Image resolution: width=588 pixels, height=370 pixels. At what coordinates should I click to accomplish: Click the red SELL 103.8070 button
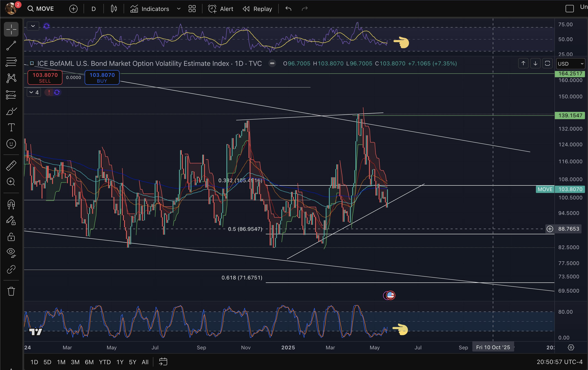45,78
